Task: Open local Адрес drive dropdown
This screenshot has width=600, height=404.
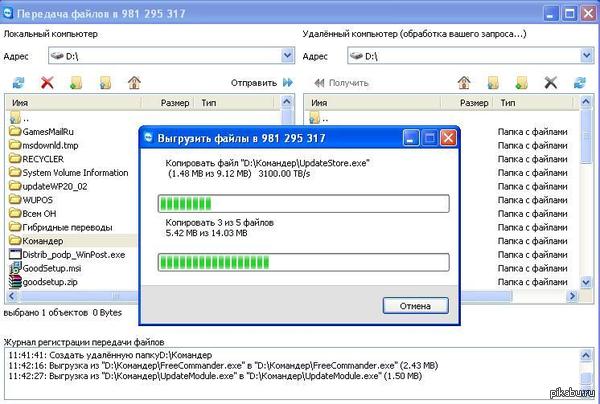Action: tap(287, 56)
